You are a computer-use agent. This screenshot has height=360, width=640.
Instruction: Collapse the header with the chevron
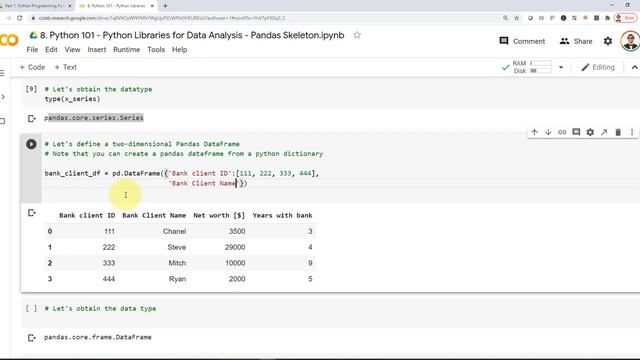coord(634,67)
